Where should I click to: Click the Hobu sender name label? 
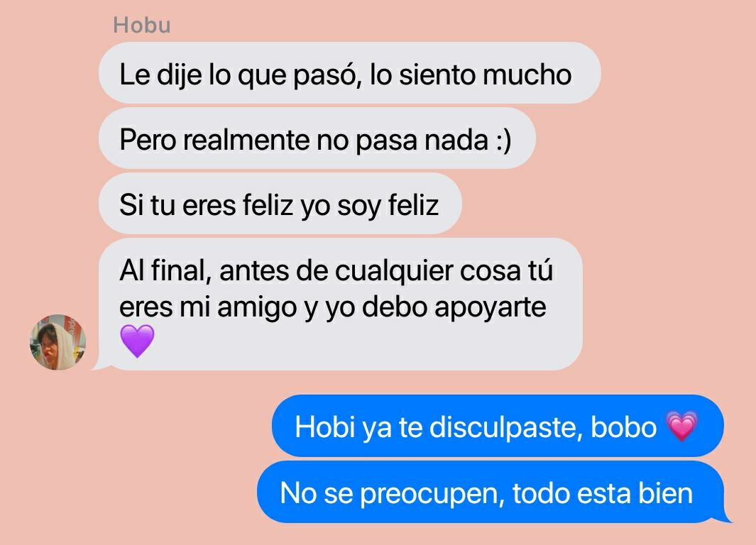142,25
